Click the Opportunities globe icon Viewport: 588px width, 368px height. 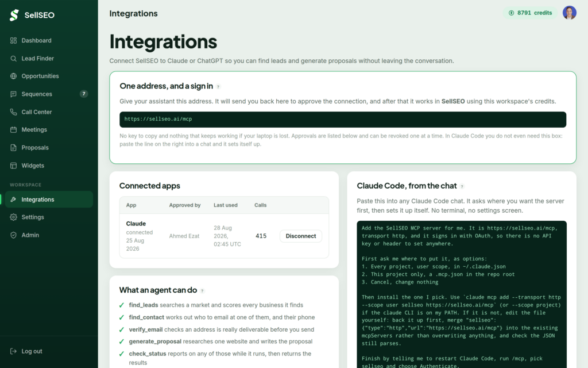14,76
